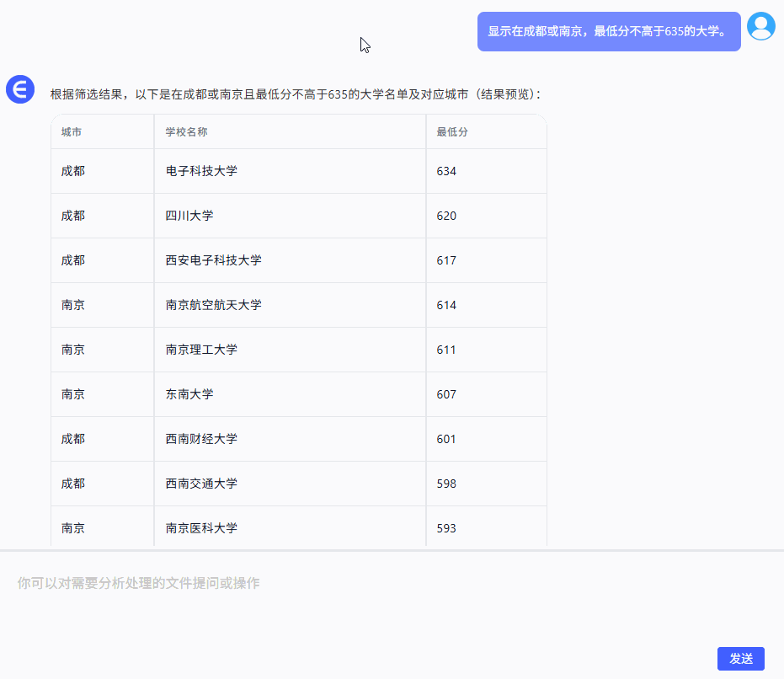Click the score 601 cell
784x679 pixels.
[487, 439]
